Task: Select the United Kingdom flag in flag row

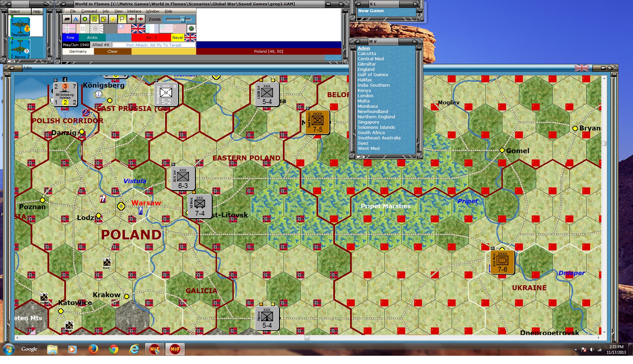Action: pyautogui.click(x=138, y=29)
